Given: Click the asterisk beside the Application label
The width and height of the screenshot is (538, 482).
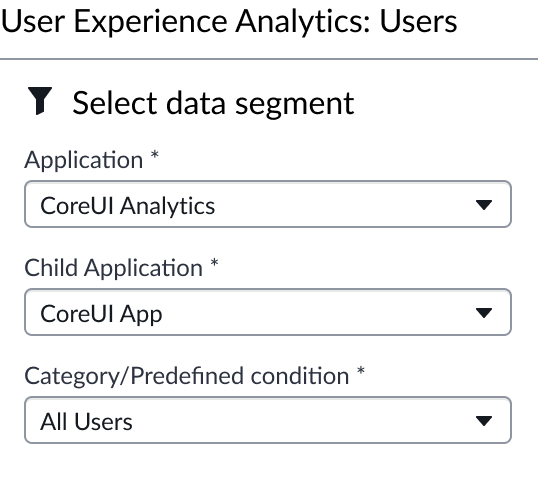Looking at the screenshot, I should coord(155,155).
